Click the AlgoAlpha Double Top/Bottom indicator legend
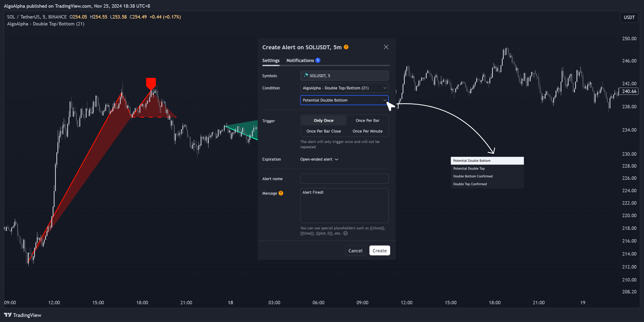This screenshot has height=322, width=644. click(x=46, y=24)
